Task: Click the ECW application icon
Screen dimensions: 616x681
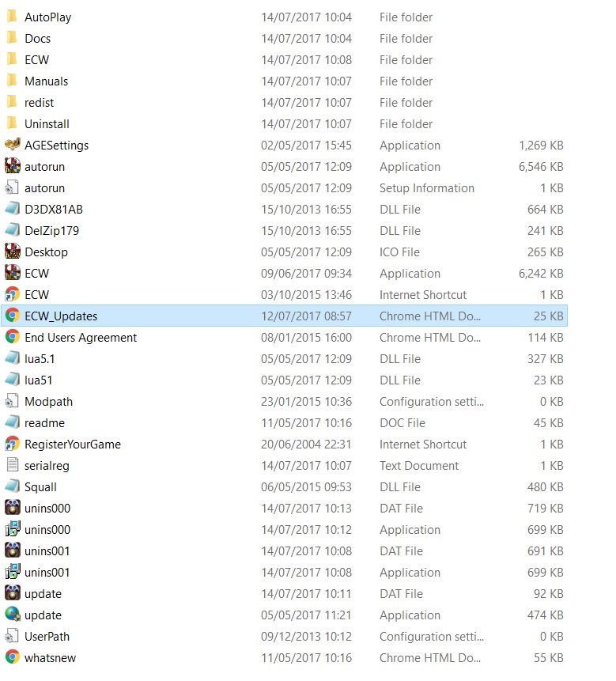Action: [x=12, y=273]
